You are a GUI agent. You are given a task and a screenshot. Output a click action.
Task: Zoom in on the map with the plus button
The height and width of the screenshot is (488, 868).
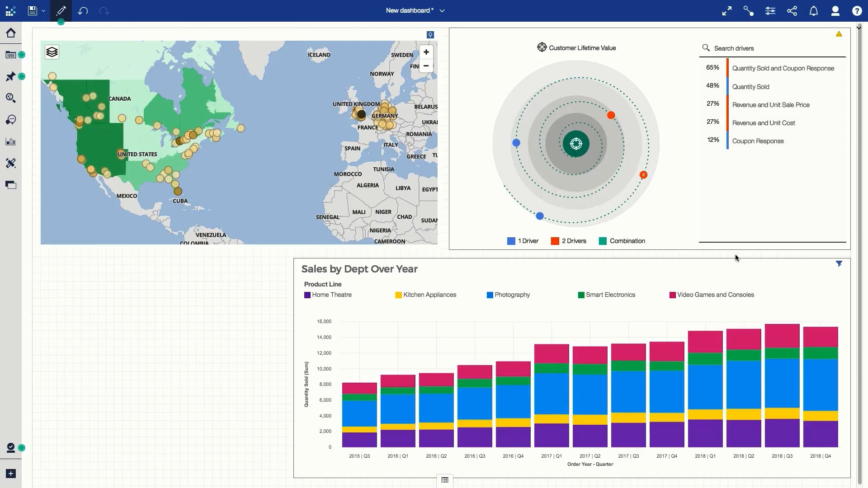(x=425, y=52)
